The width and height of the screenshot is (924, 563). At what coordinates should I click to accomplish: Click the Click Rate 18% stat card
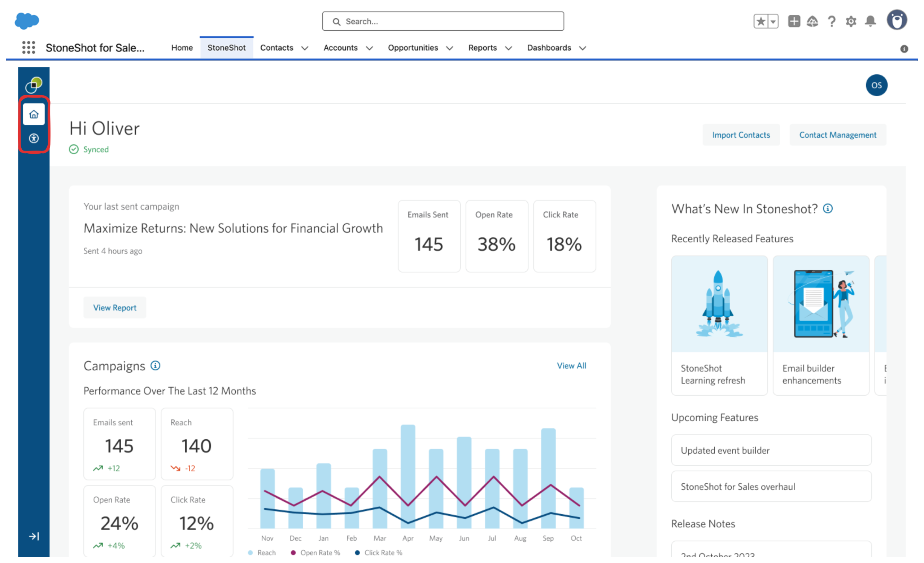[565, 236]
